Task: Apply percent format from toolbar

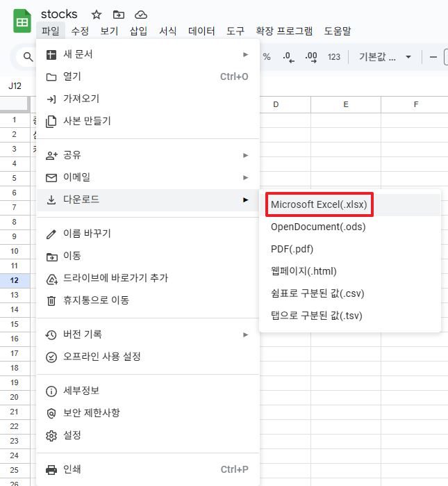Action: pos(267,57)
